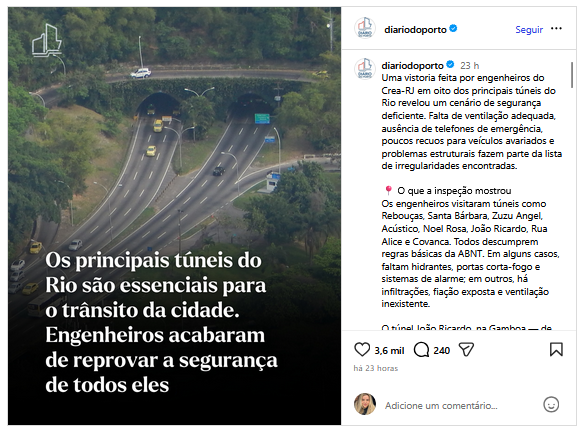Follow the account with Seguir
Image resolution: width=586 pixels, height=436 pixels.
[x=529, y=30]
